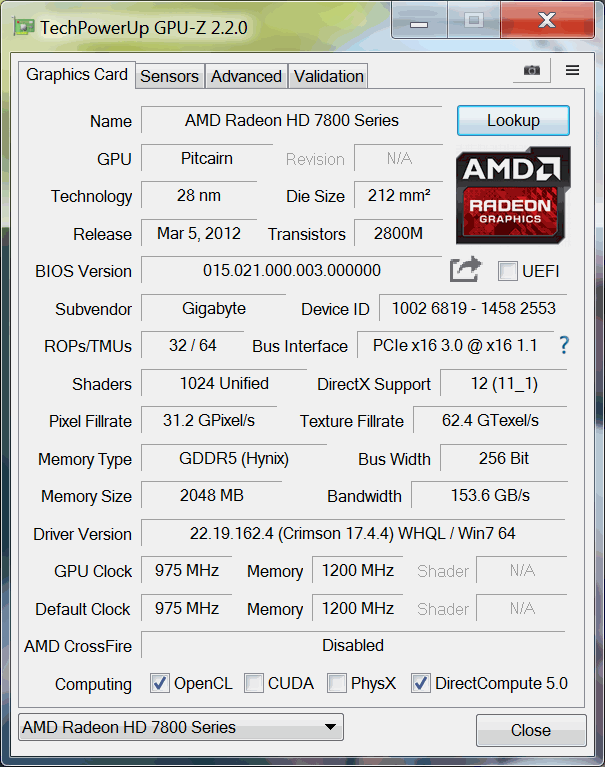Click the Release date Mar 5, 2012
605x767 pixels.
point(199,233)
